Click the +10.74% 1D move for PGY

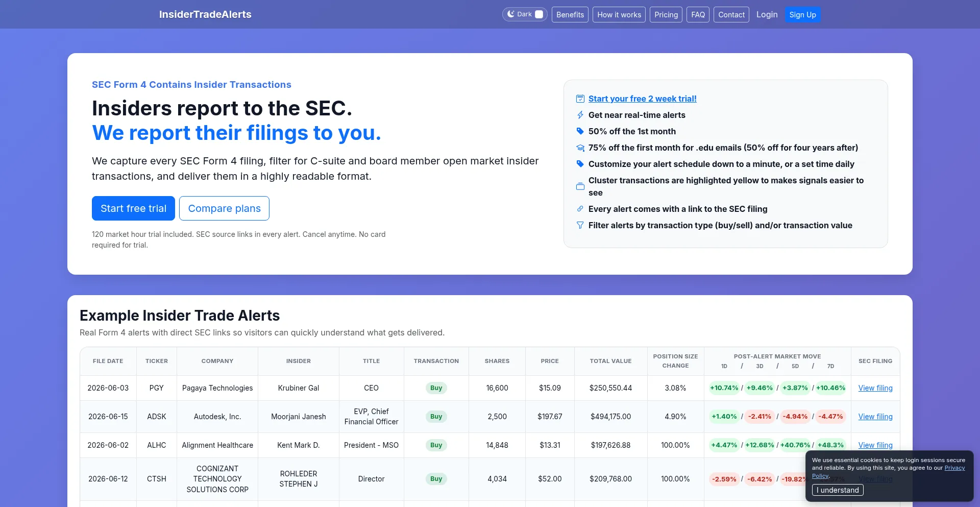coord(724,388)
